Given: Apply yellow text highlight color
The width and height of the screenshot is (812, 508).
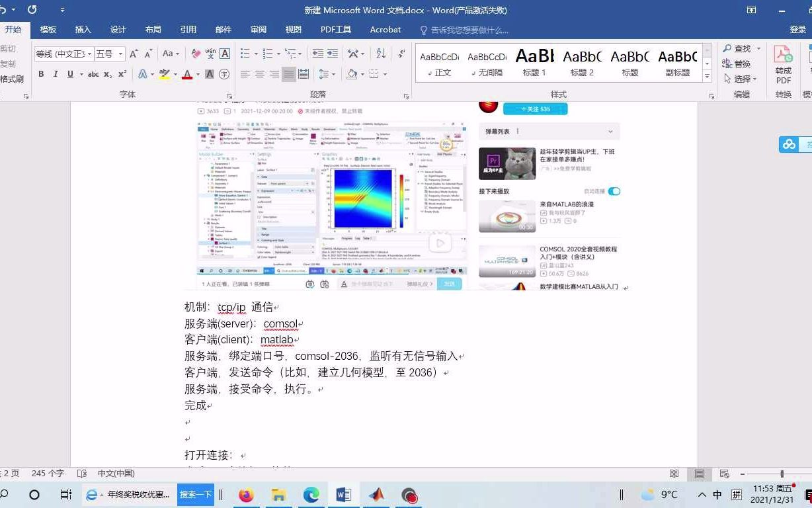Looking at the screenshot, I should pos(164,74).
